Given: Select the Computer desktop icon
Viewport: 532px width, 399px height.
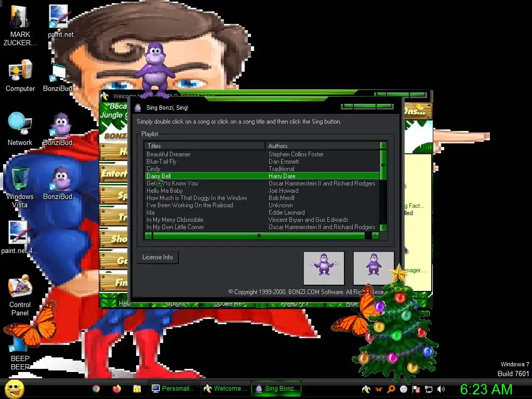Looking at the screenshot, I should pyautogui.click(x=20, y=75).
